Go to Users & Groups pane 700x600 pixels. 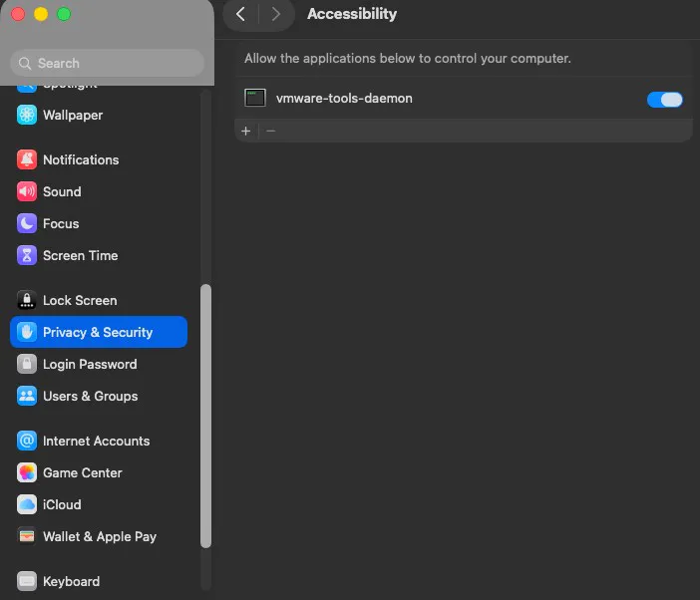pyautogui.click(x=90, y=396)
